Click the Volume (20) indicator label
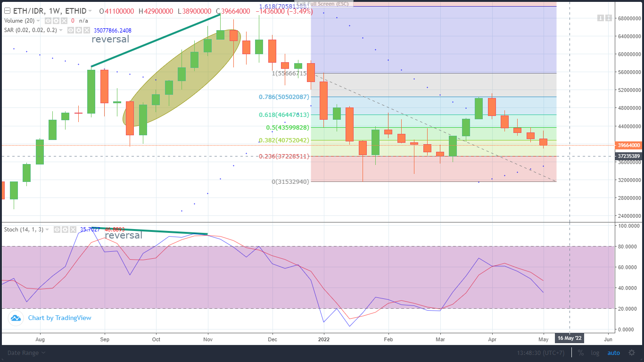The height and width of the screenshot is (362, 644). (19, 21)
